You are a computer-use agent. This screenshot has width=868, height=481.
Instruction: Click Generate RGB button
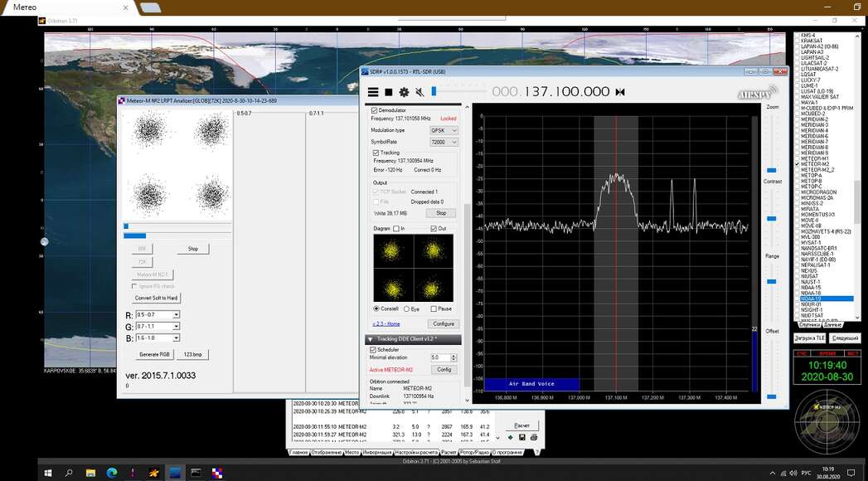point(154,354)
